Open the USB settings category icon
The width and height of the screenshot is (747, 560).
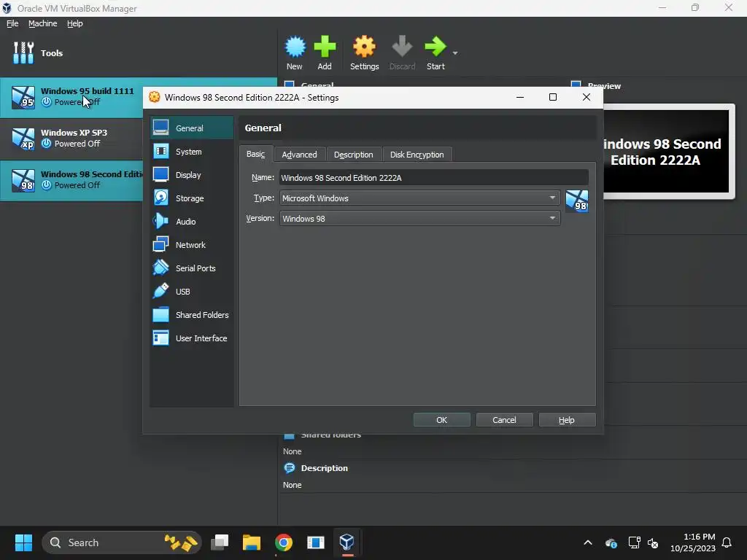point(160,291)
